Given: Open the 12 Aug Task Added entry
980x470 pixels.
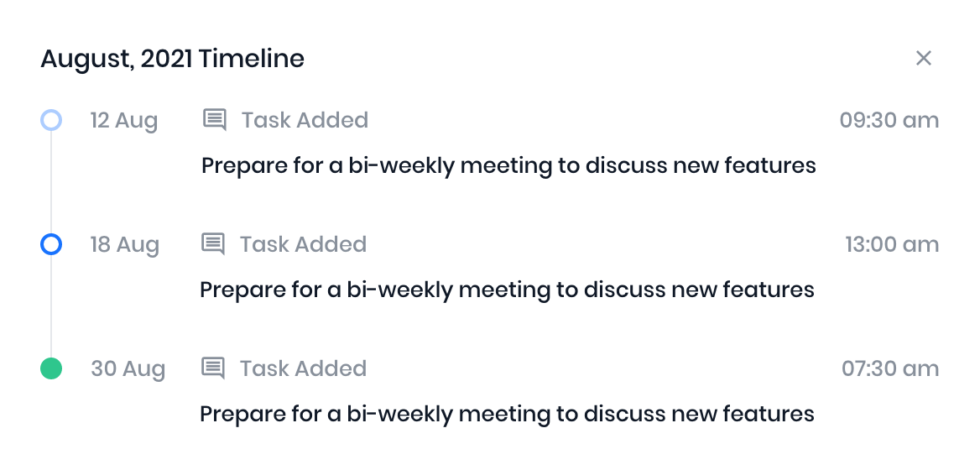Looking at the screenshot, I should [x=305, y=120].
